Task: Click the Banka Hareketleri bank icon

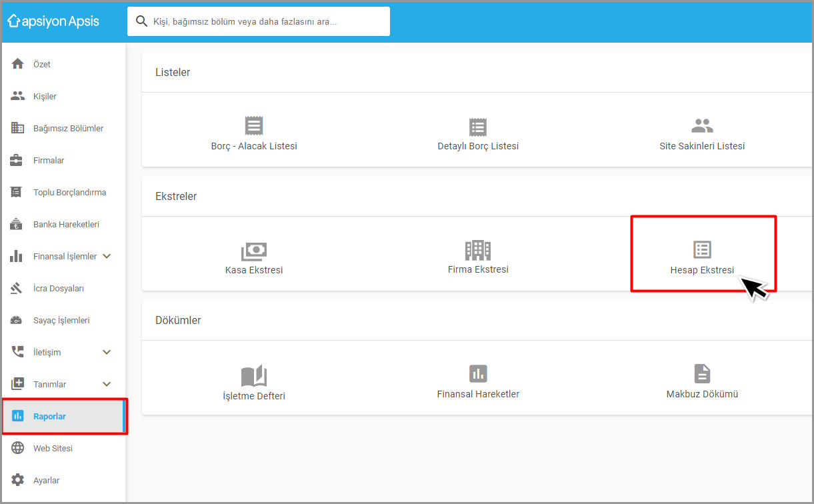Action: [x=17, y=224]
